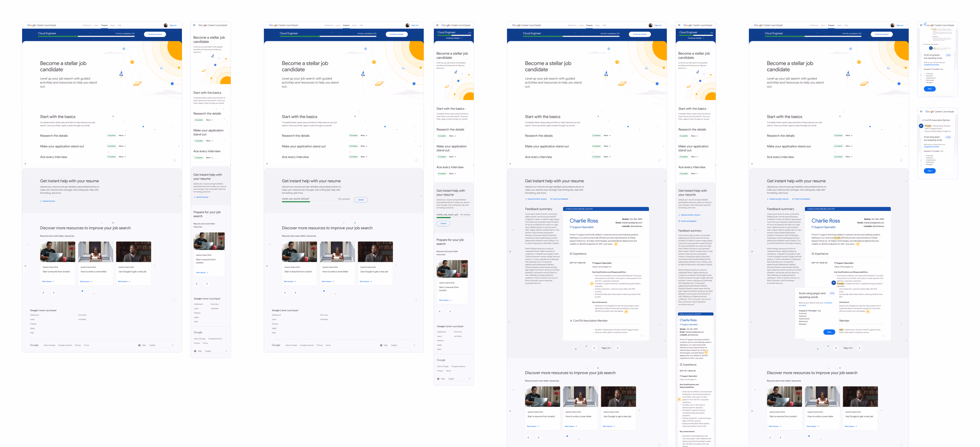Screen dimensions: 980x447
Task: Click profile avatar in leftmost desktop header
Action: [x=165, y=25]
